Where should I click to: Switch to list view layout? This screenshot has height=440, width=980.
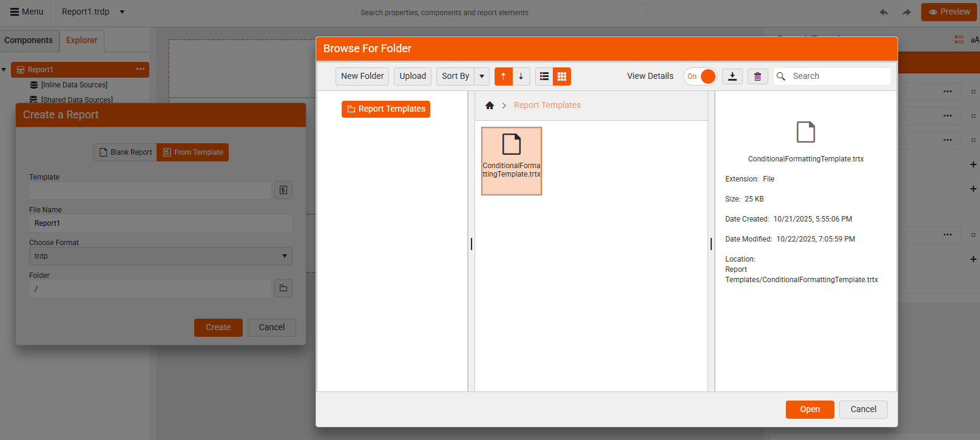pos(544,76)
